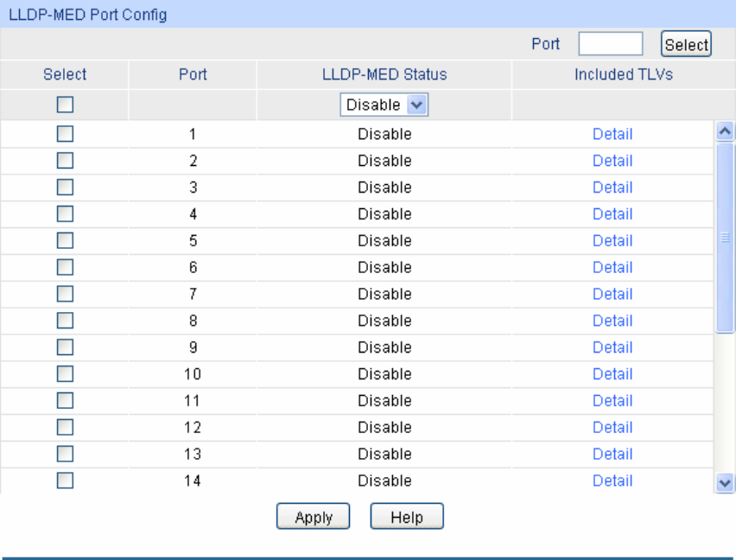Open the LLDP-MED Status dropdown

pos(385,105)
